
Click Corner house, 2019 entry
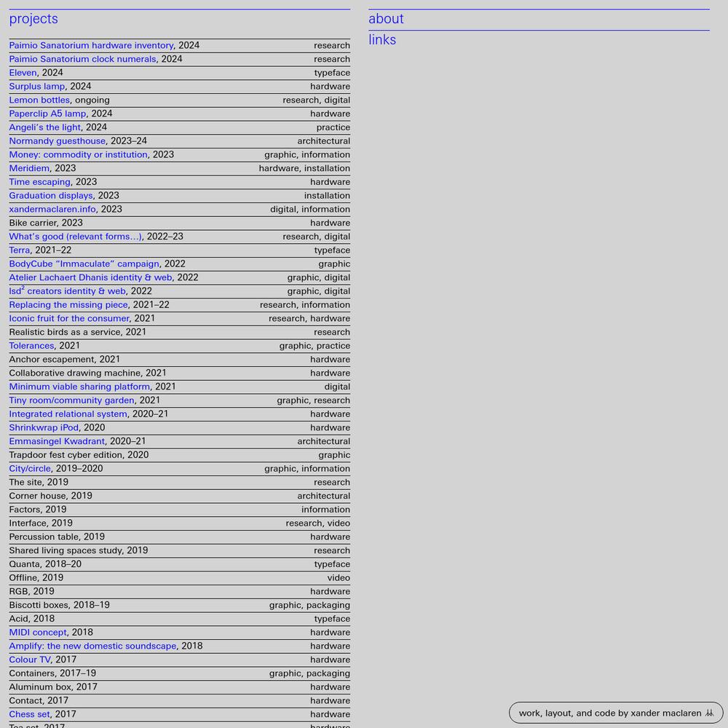point(180,496)
